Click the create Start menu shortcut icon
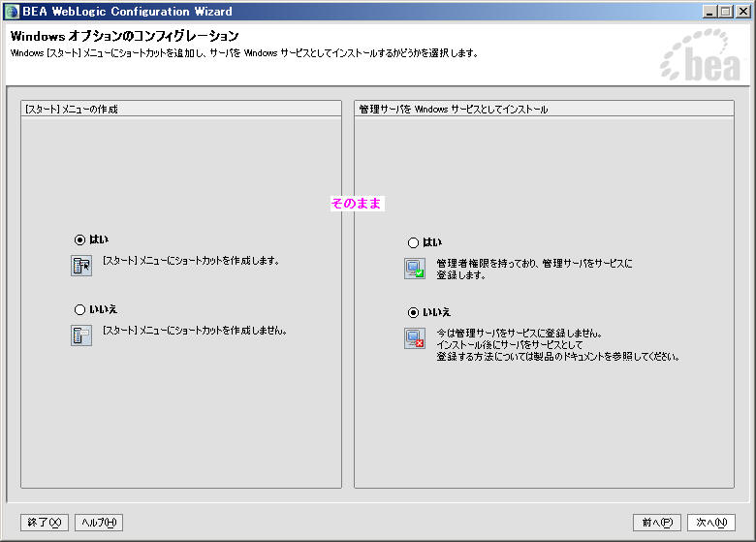The image size is (756, 542). coord(81,266)
